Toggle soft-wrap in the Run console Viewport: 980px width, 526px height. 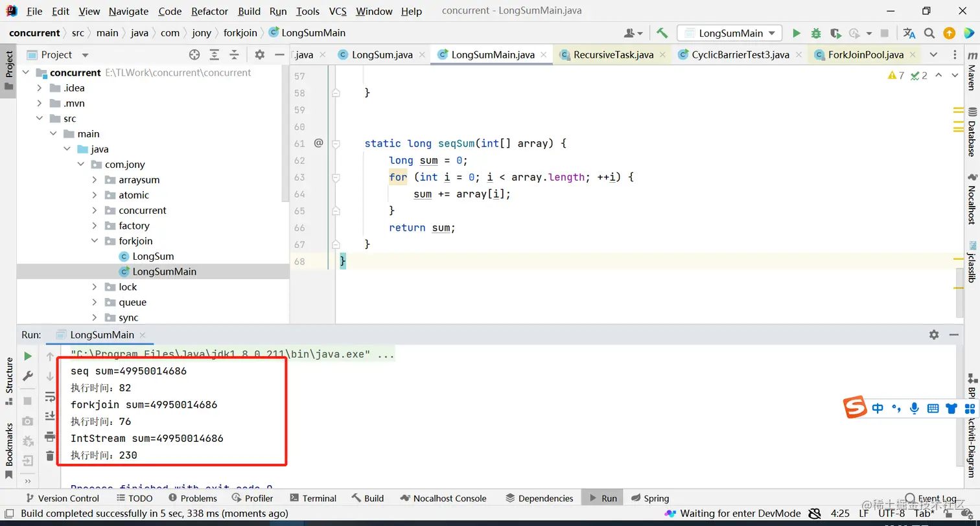50,396
